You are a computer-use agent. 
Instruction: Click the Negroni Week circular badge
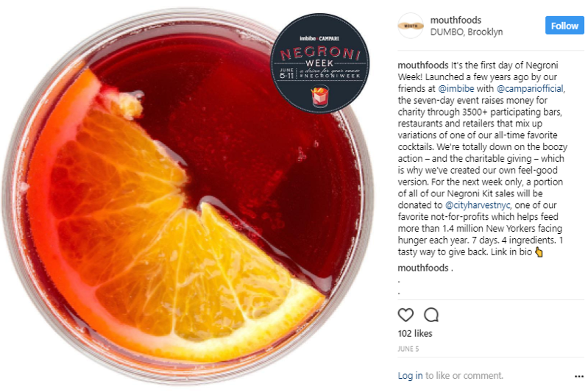[x=320, y=63]
